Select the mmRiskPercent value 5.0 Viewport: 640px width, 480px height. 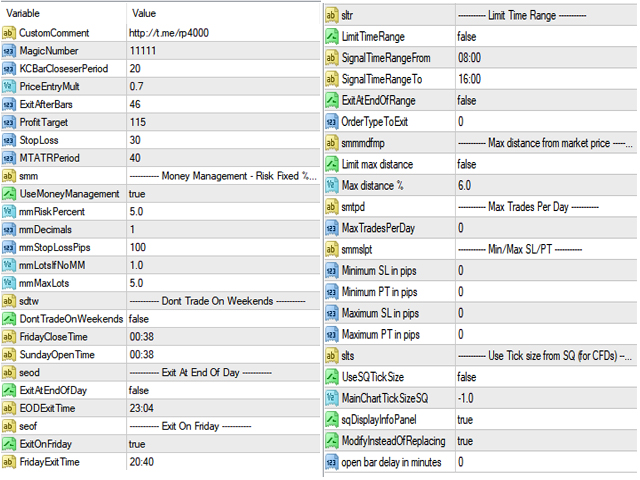pos(136,211)
